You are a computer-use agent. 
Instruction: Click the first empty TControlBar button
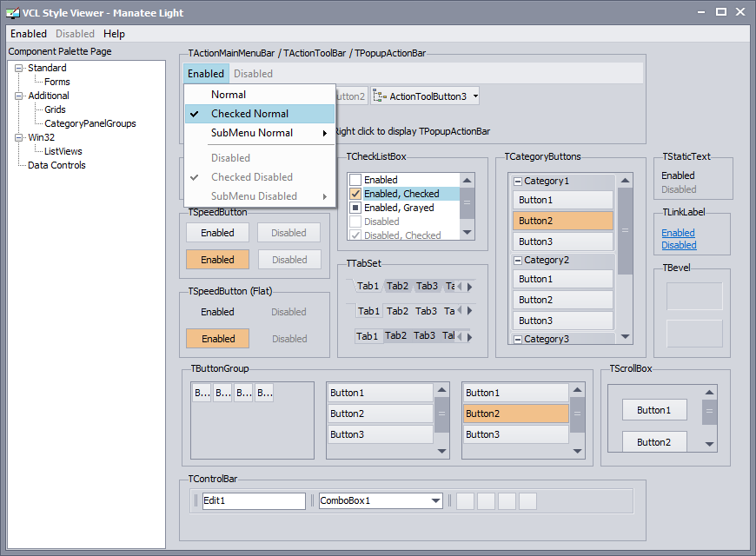tap(465, 500)
